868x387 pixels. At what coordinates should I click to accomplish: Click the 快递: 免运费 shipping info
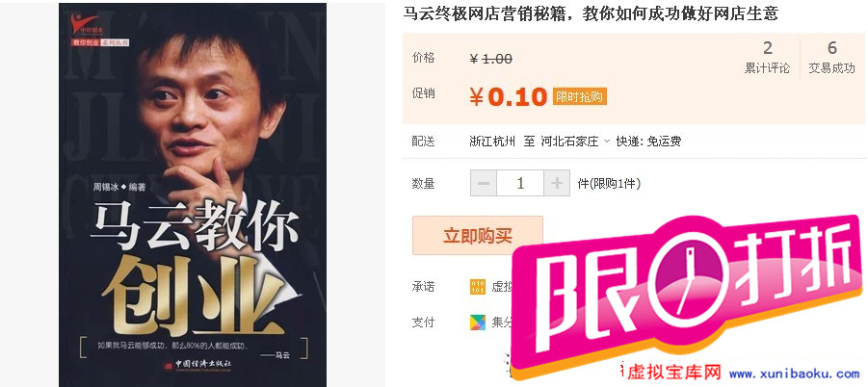(648, 141)
